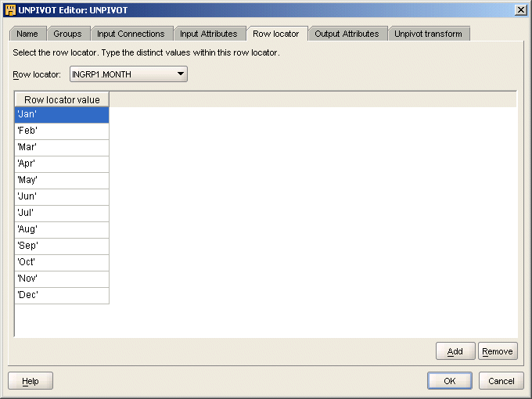Click the Remove button
532x399 pixels.
point(498,351)
